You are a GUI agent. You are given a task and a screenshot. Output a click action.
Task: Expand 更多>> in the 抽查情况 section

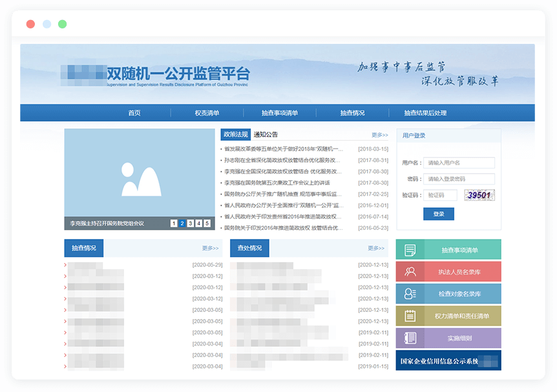210,248
